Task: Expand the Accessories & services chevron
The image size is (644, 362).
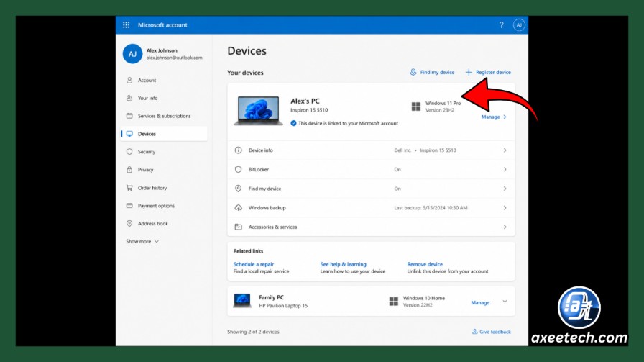Action: coord(505,227)
